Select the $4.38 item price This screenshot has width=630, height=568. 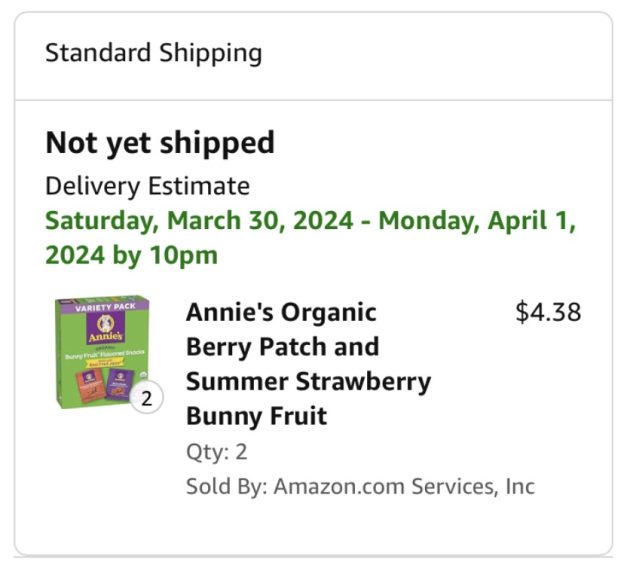pyautogui.click(x=547, y=312)
